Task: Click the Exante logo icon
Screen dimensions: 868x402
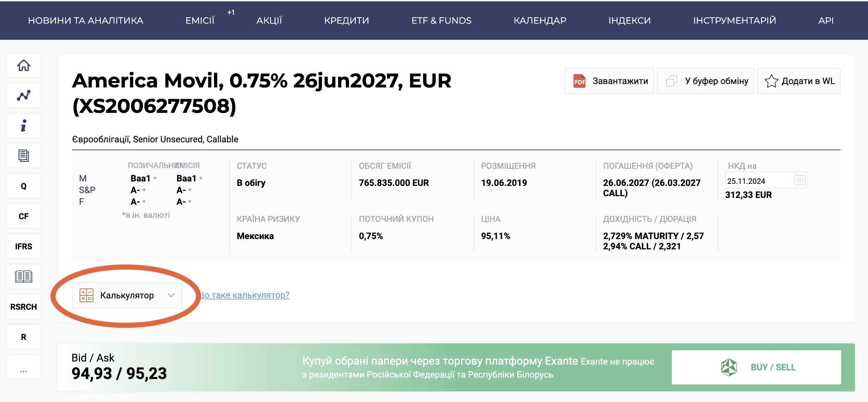Action: pos(729,367)
